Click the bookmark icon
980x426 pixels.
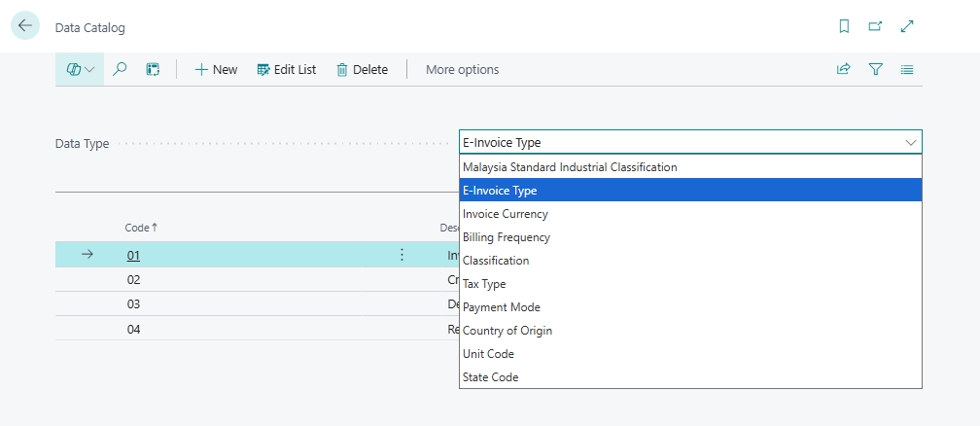click(844, 27)
